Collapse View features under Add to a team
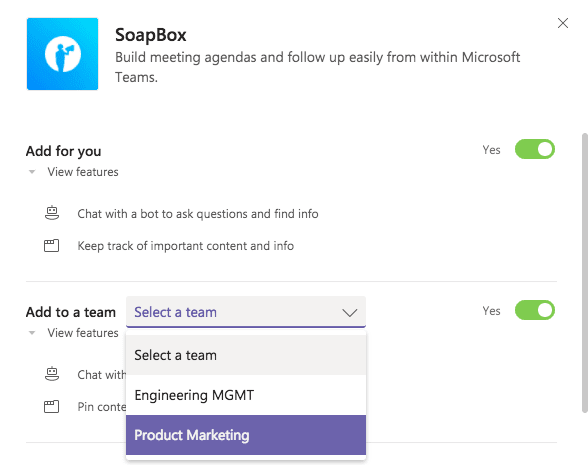Image resolution: width=588 pixels, height=465 pixels. [32, 333]
